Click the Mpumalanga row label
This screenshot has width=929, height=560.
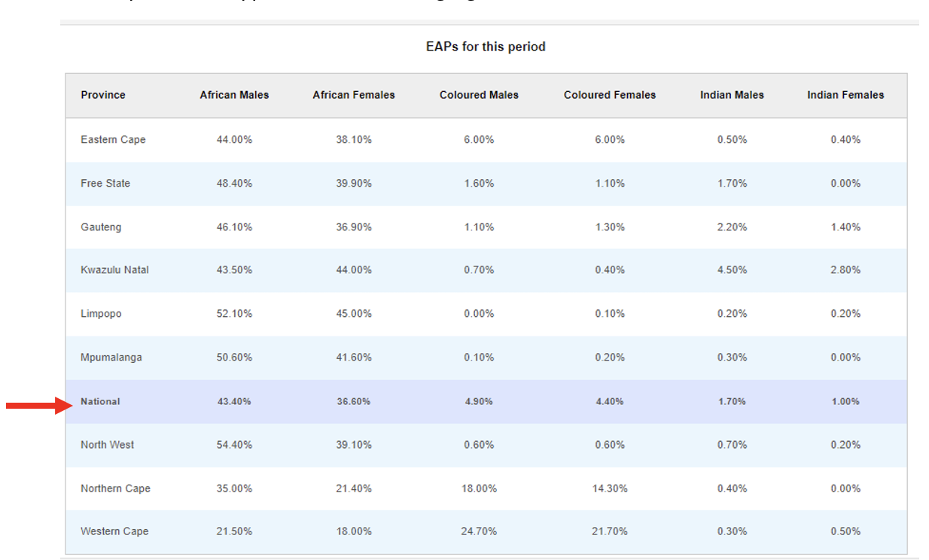point(111,357)
